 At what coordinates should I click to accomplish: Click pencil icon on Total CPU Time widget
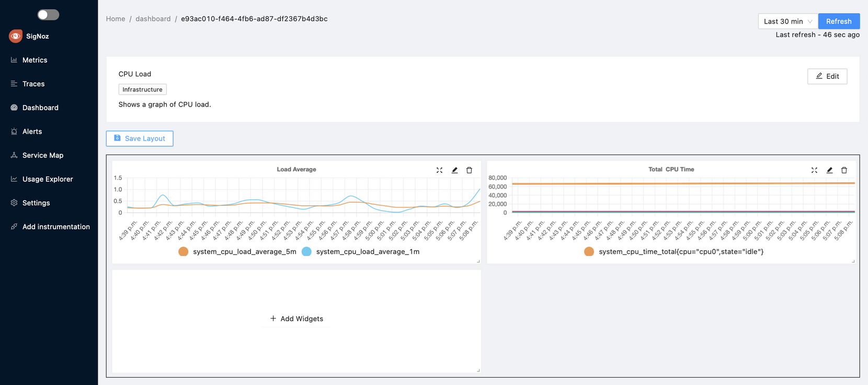tap(829, 170)
